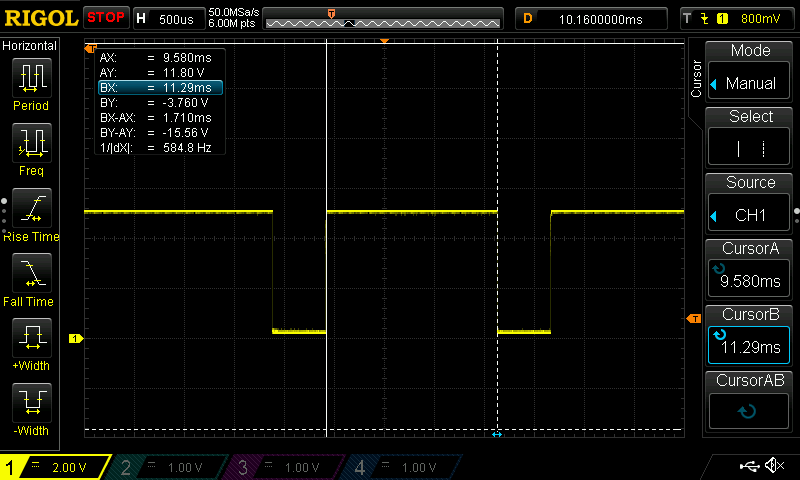Click the CursorA 9.580ms menu item

click(750, 270)
